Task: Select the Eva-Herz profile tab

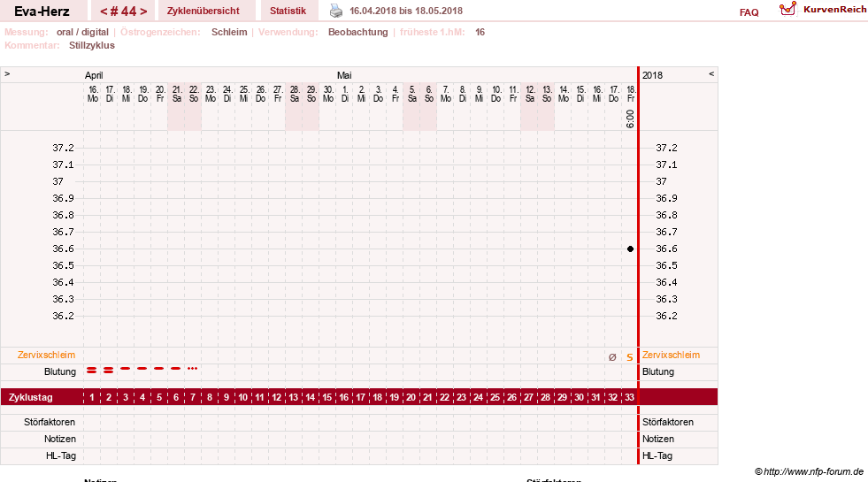Action: [42, 11]
